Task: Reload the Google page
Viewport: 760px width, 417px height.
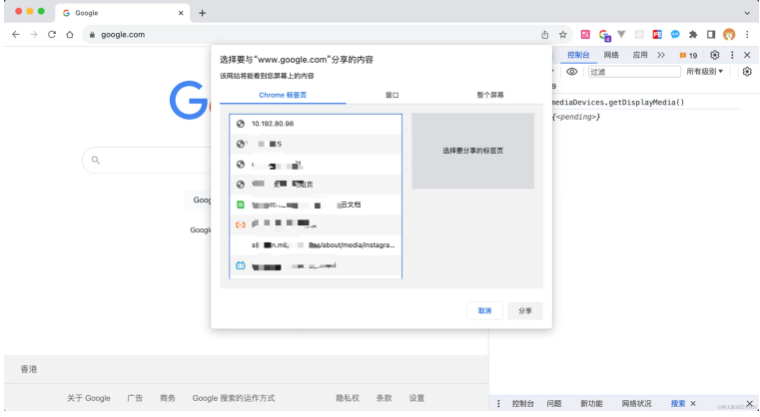Action: (x=51, y=34)
